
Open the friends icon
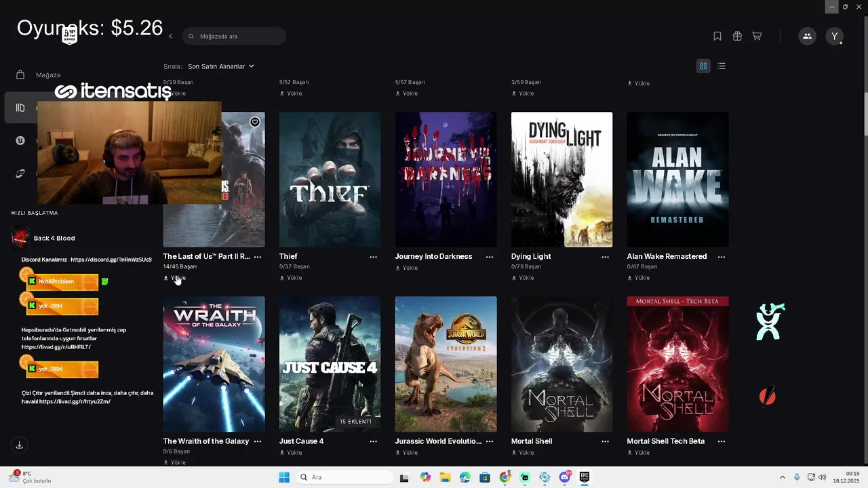[807, 36]
